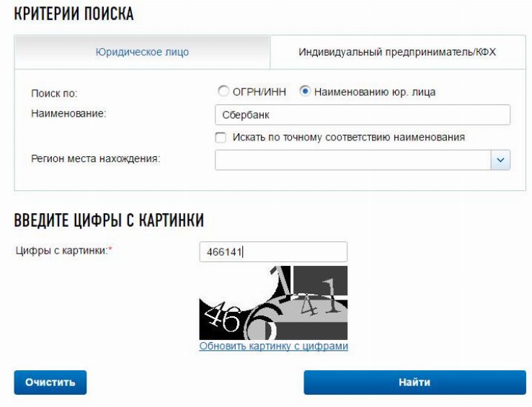This screenshot has width=532, height=407.
Task: Click the Наименованию юр. лица label text
Action: (x=375, y=92)
